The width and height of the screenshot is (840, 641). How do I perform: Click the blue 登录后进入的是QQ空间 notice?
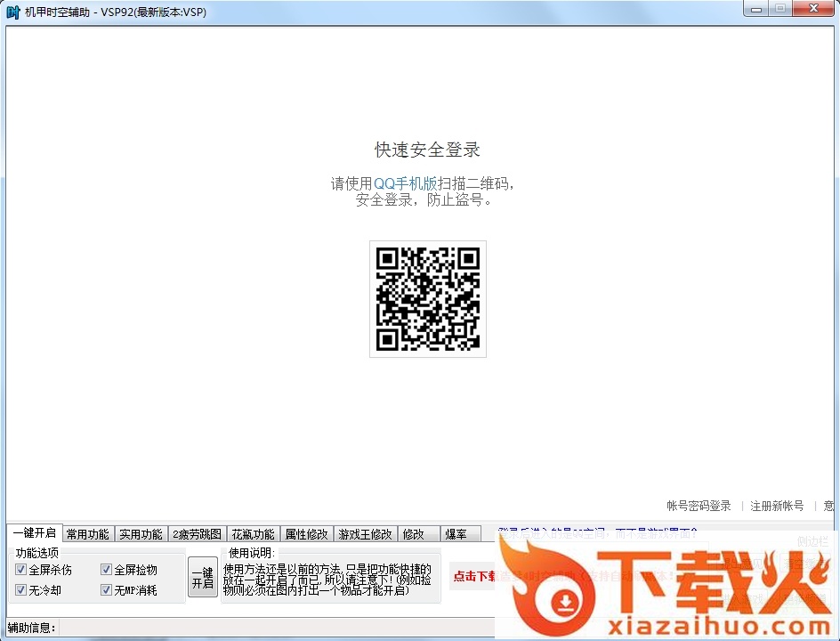pos(597,533)
